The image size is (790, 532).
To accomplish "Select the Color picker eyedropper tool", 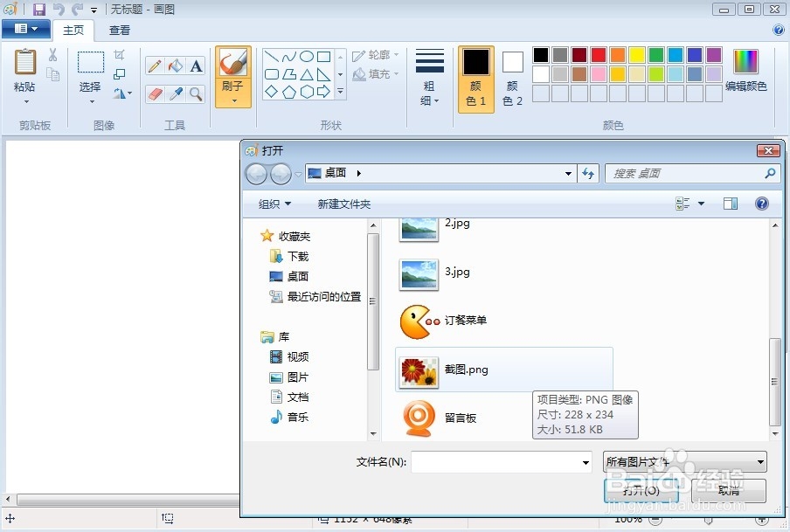I will 177,93.
